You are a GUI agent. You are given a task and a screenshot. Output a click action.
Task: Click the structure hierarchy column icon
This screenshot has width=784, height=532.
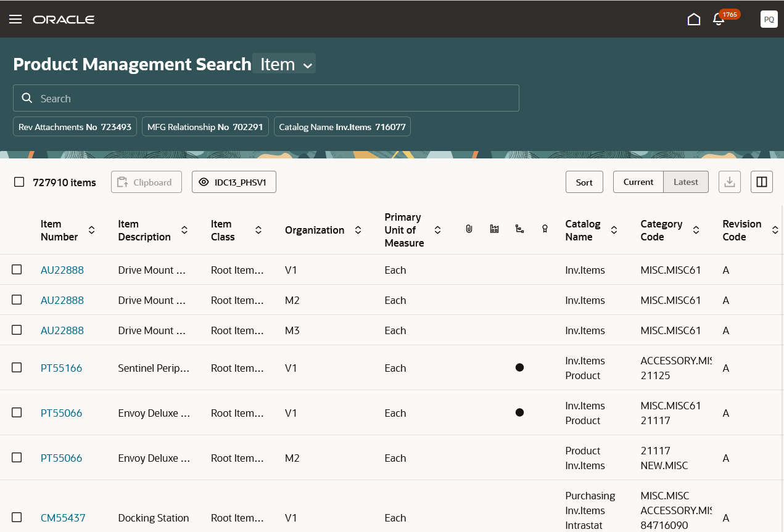coord(519,229)
